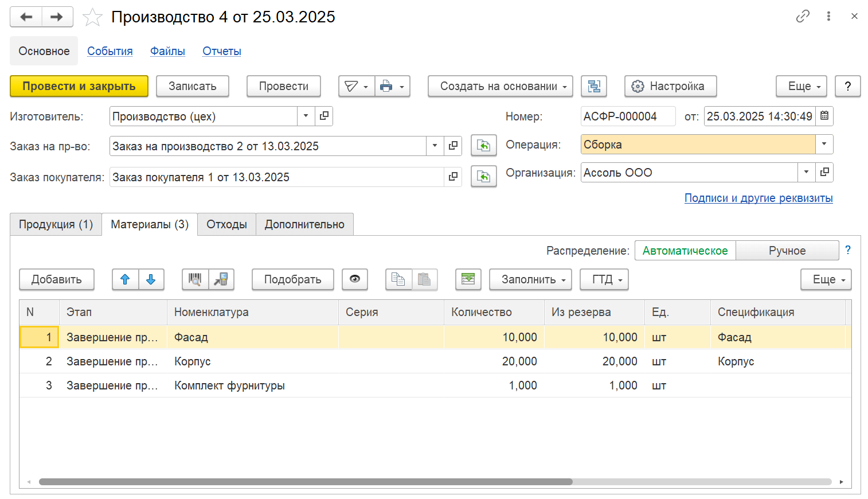
Task: Click Провести и закрыть button
Action: pos(79,87)
